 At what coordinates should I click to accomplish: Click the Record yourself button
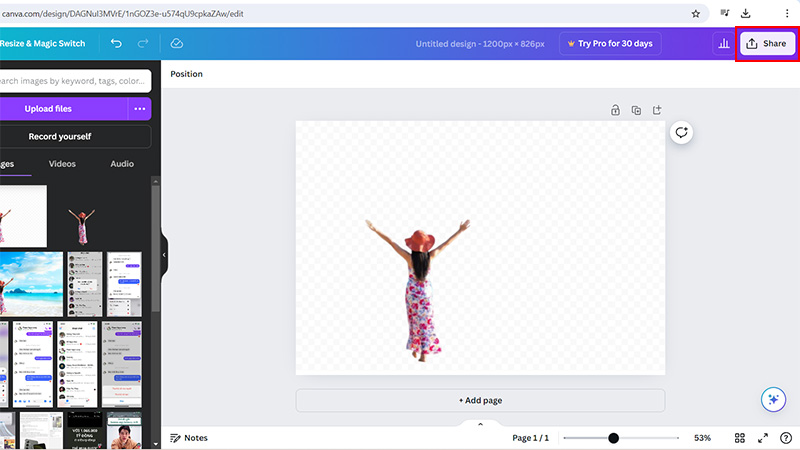click(74, 137)
